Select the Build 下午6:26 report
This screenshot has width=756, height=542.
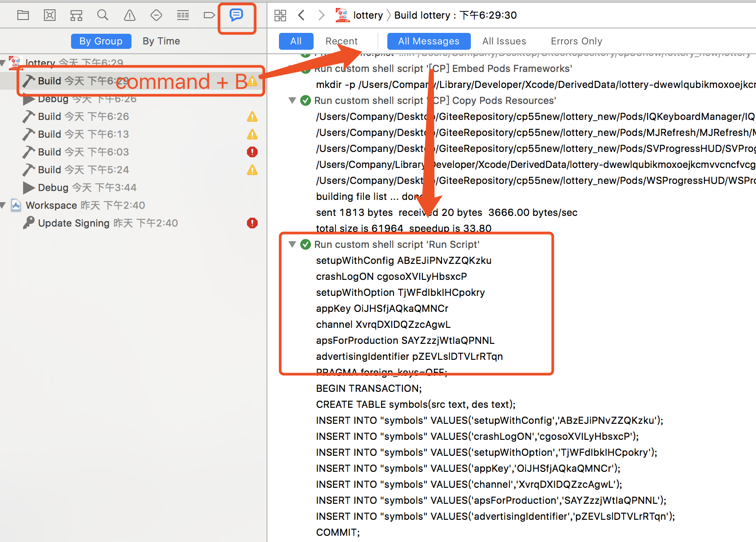pyautogui.click(x=133, y=116)
